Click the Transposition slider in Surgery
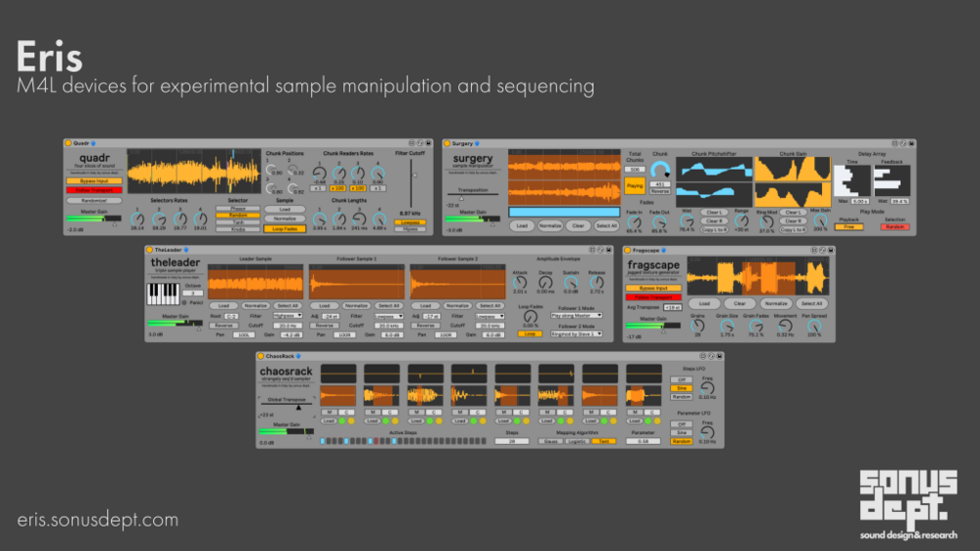The image size is (980, 551). click(473, 196)
